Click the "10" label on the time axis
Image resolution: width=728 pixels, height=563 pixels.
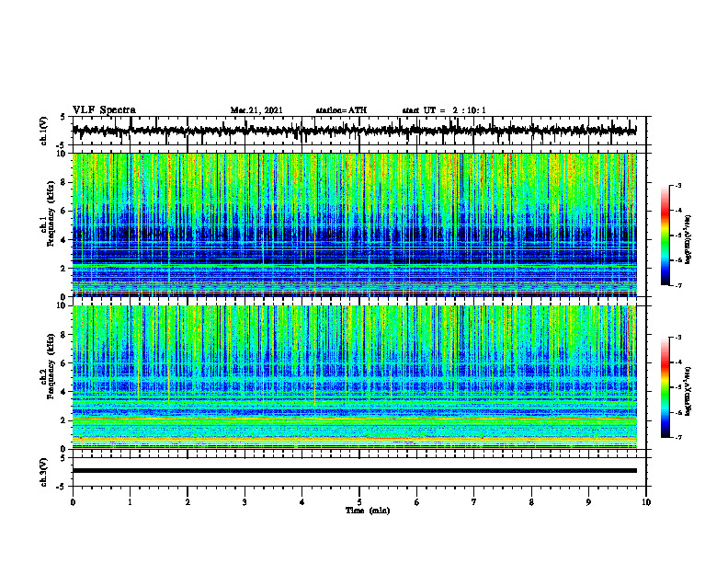[646, 502]
